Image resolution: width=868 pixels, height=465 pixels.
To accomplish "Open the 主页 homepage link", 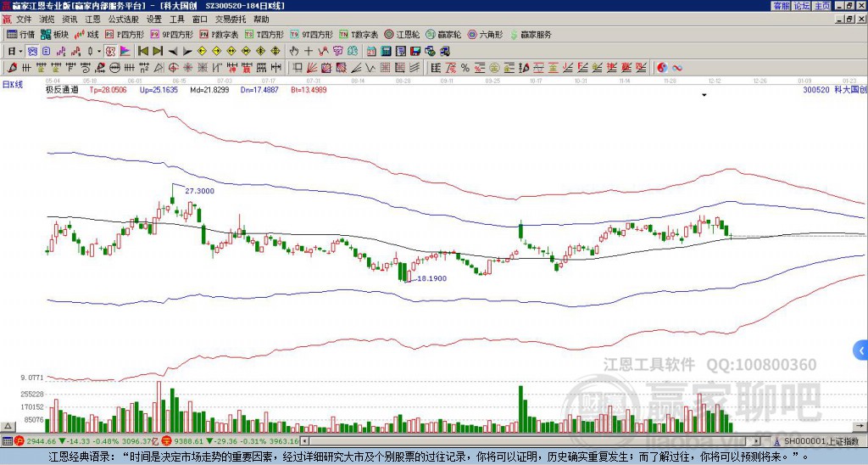I will 822,6.
